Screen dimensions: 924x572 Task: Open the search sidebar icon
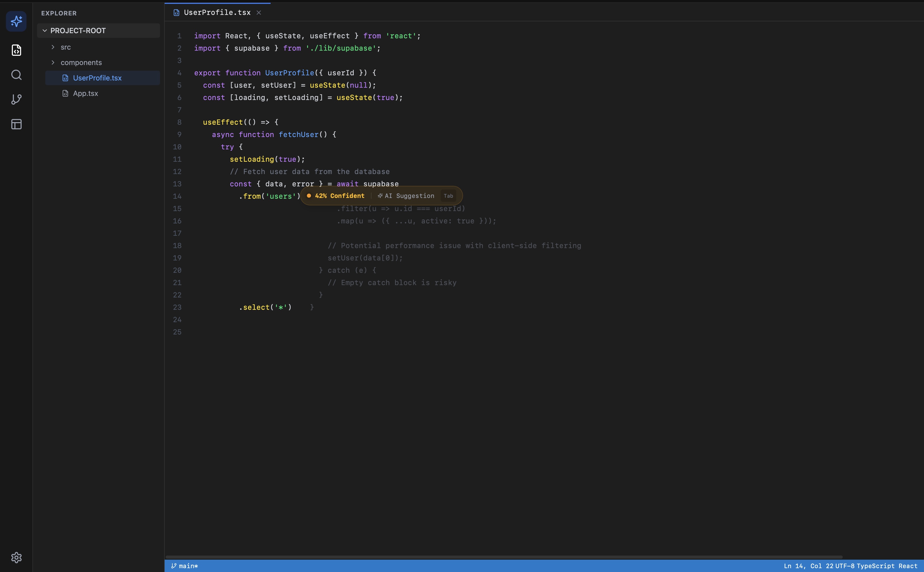(x=16, y=75)
